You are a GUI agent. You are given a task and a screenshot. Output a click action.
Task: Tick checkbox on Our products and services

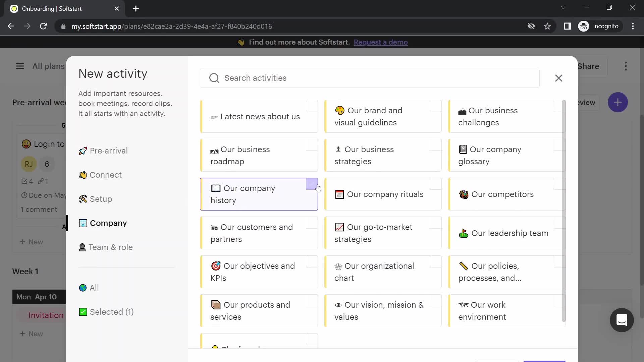[x=312, y=301]
